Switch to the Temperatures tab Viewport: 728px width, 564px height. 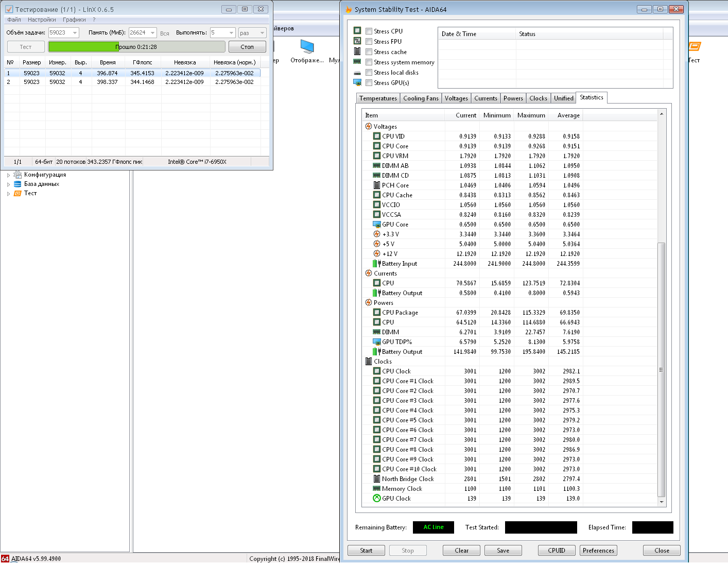(378, 98)
